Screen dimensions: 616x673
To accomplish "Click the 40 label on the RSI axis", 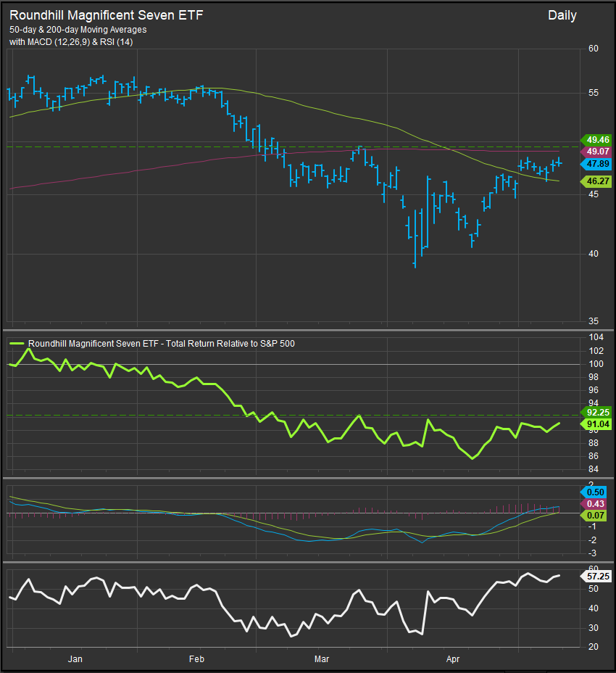I will 594,608.
